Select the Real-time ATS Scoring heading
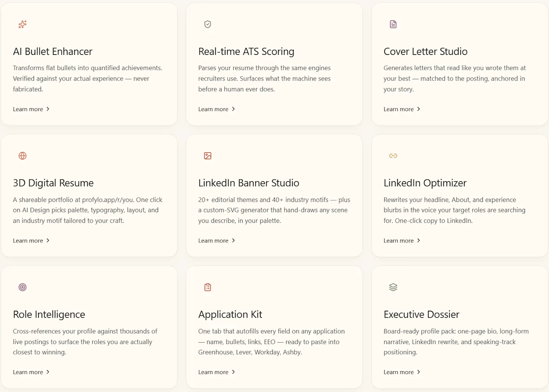The height and width of the screenshot is (392, 549). coord(246,51)
